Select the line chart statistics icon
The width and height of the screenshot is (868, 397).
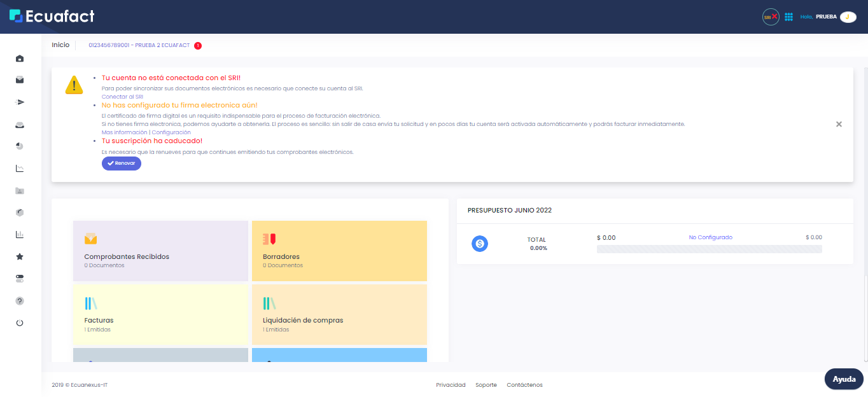(19, 168)
